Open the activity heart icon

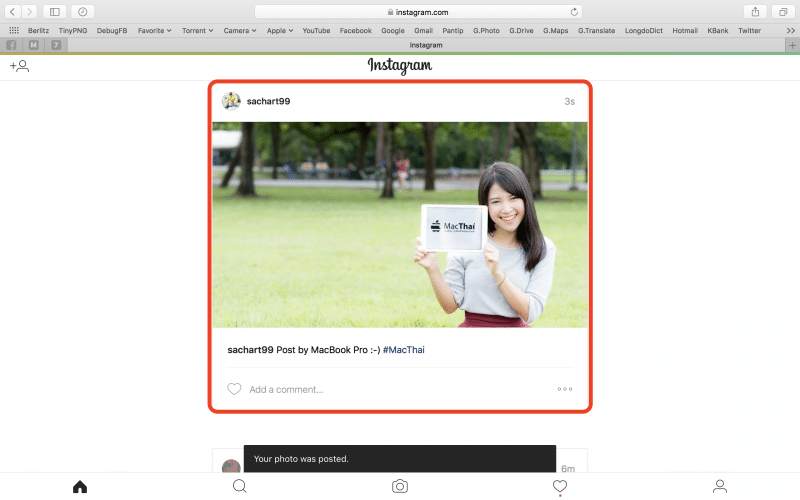pyautogui.click(x=560, y=486)
